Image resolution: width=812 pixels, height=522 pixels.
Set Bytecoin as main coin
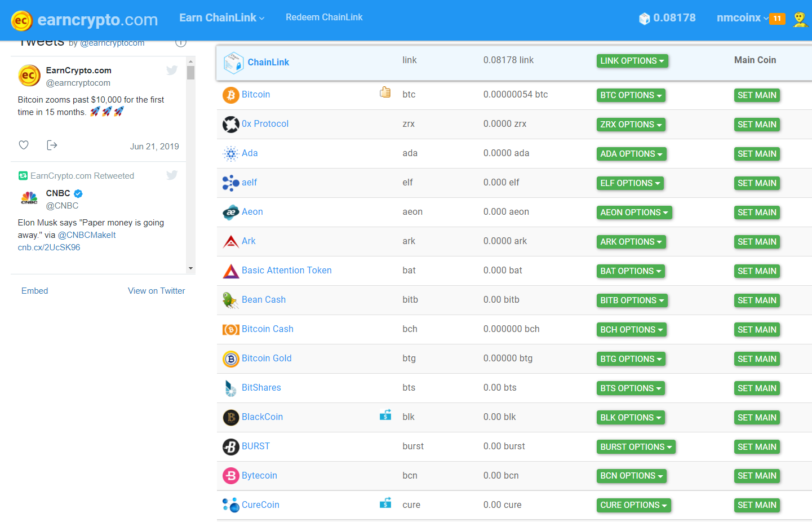point(757,476)
